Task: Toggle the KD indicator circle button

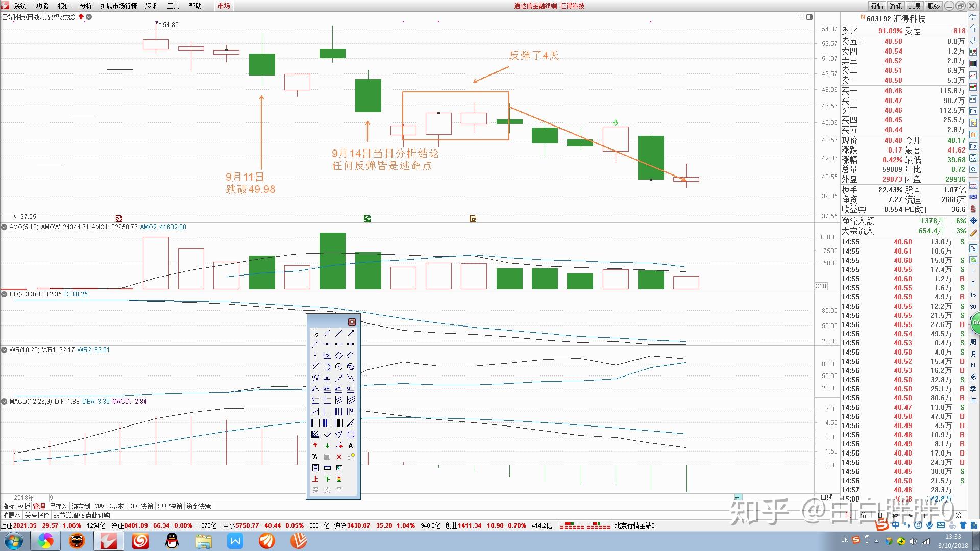Action: pyautogui.click(x=5, y=294)
